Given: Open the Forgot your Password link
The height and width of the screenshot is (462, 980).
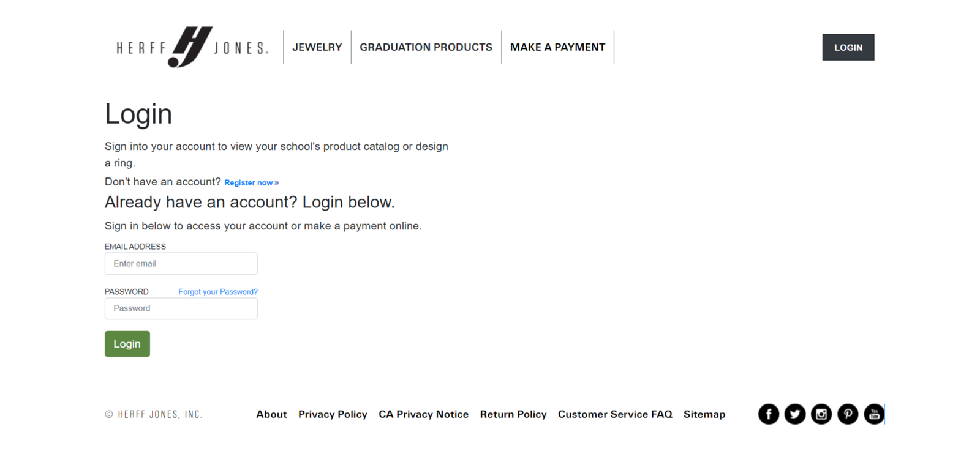Looking at the screenshot, I should 217,292.
